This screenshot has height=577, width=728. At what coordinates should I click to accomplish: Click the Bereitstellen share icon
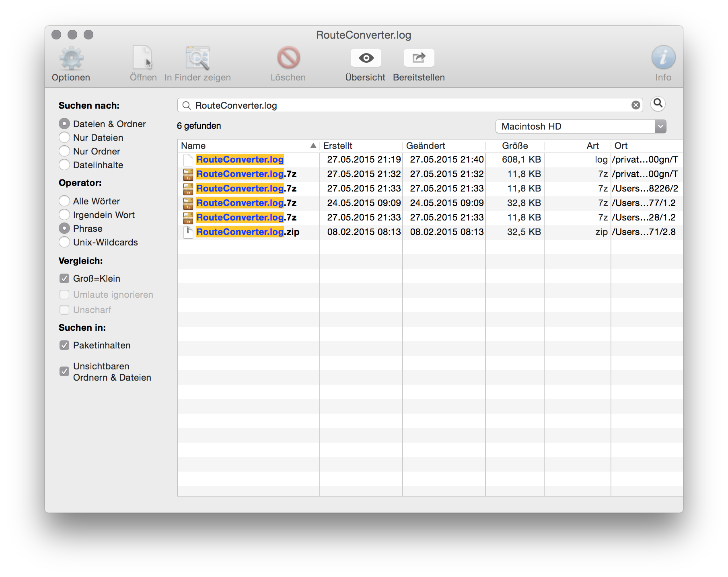click(419, 58)
